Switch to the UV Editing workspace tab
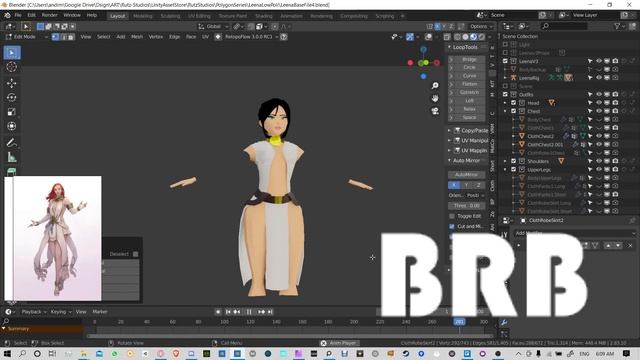The width and height of the screenshot is (640, 360). (199, 16)
